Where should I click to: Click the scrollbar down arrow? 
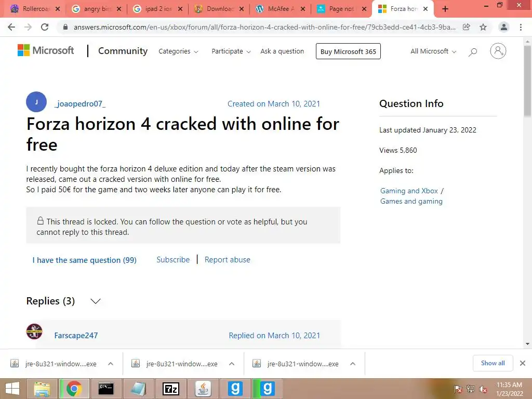click(527, 344)
